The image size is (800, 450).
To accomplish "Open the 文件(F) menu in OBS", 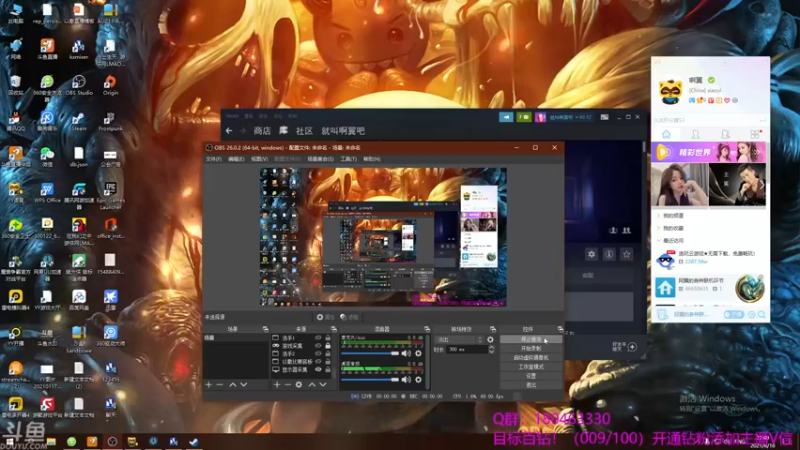I will pyautogui.click(x=214, y=159).
